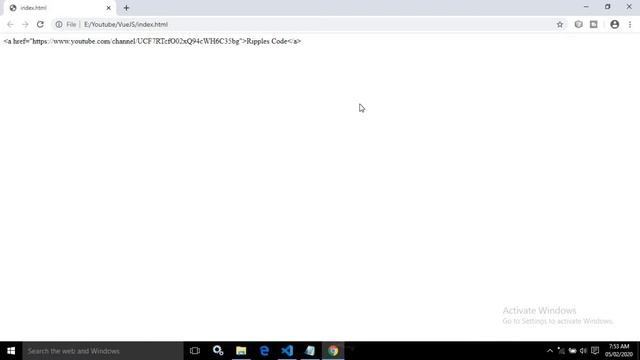Open the volume tray icon
Image resolution: width=640 pixels, height=360 pixels.
coord(583,351)
